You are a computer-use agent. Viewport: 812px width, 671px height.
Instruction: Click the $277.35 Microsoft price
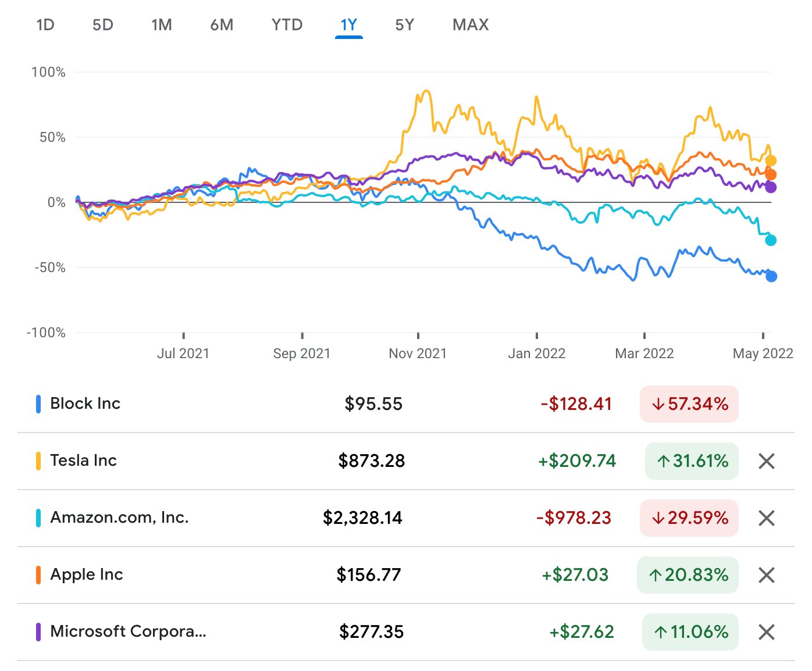tap(372, 632)
